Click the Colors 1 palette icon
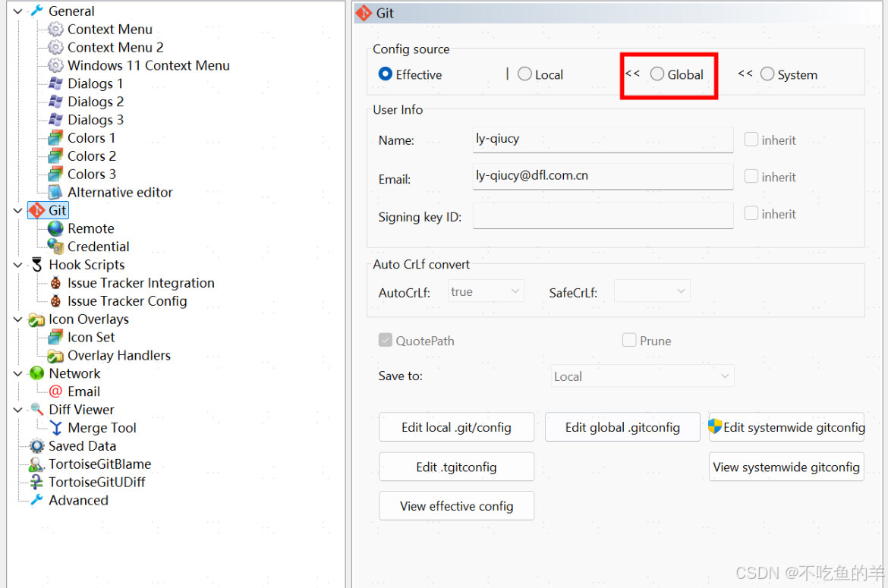This screenshot has width=888, height=588. pyautogui.click(x=55, y=137)
